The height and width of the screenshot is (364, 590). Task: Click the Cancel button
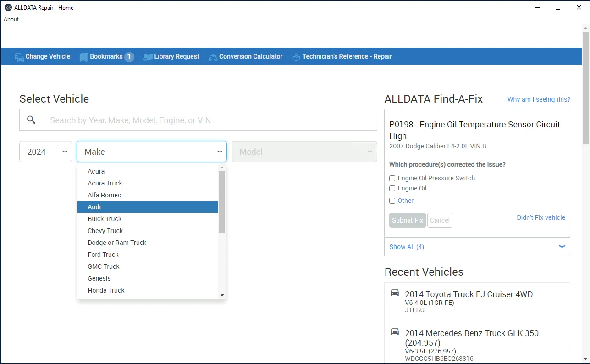click(x=440, y=220)
